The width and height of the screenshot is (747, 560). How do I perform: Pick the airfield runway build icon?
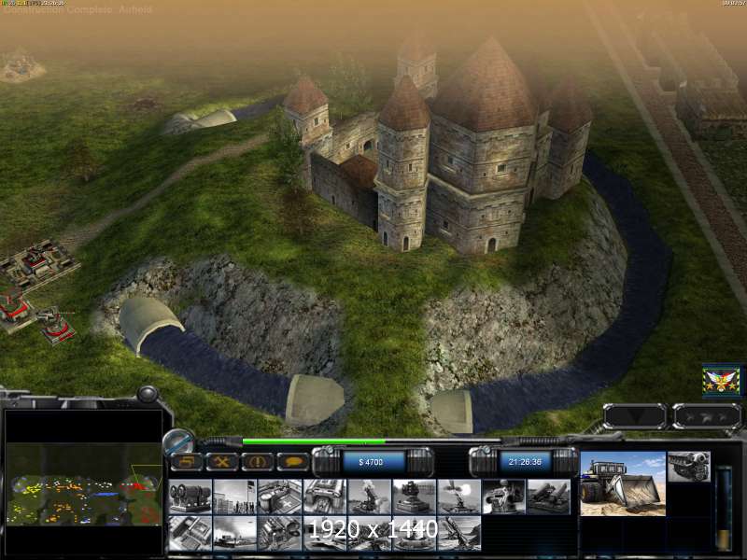click(x=234, y=533)
